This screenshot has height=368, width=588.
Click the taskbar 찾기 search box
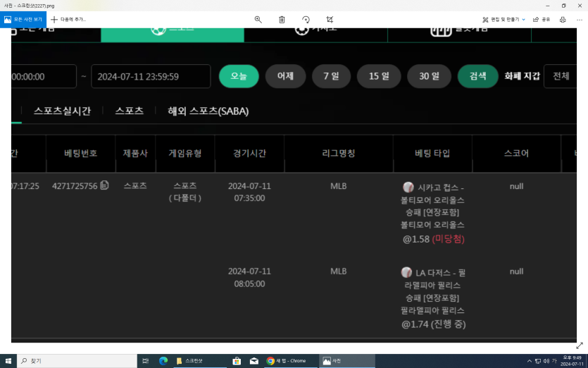(77, 361)
